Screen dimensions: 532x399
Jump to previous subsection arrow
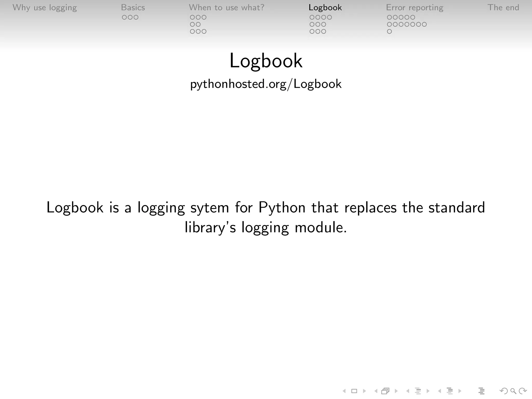(408, 391)
